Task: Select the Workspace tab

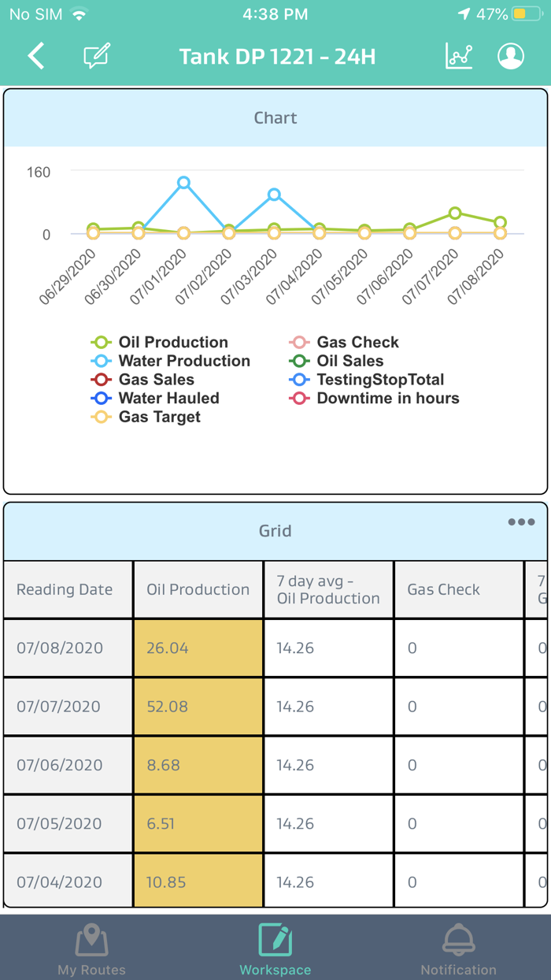Action: [275, 948]
